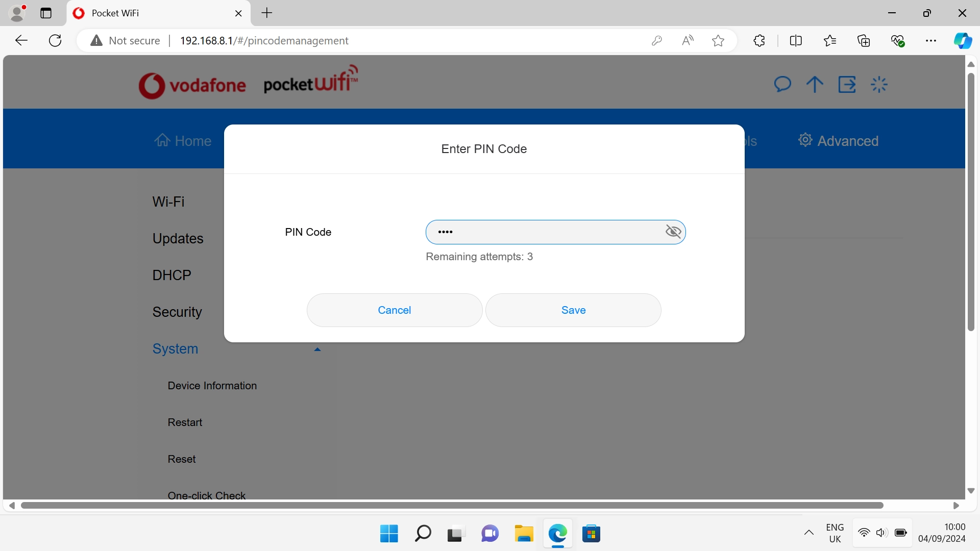Show the PIN code with the eye toggle
This screenshot has height=551, width=980.
673,232
